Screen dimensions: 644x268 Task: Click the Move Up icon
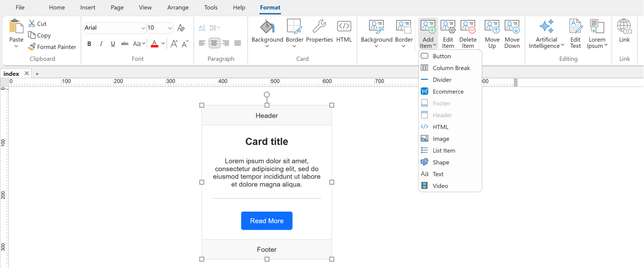click(x=492, y=27)
